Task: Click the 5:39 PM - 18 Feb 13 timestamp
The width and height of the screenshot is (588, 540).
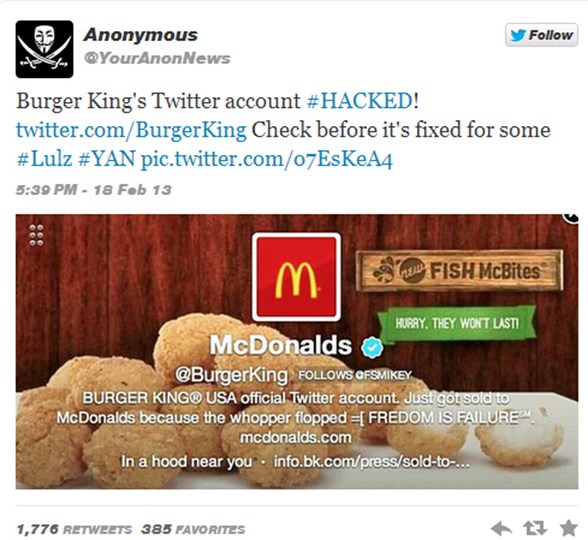Action: (93, 190)
